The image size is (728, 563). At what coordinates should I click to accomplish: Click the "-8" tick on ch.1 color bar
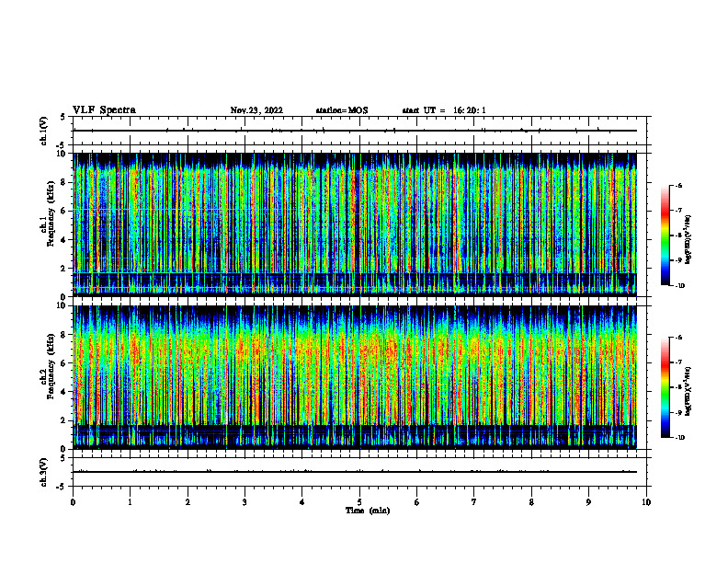pyautogui.click(x=678, y=236)
